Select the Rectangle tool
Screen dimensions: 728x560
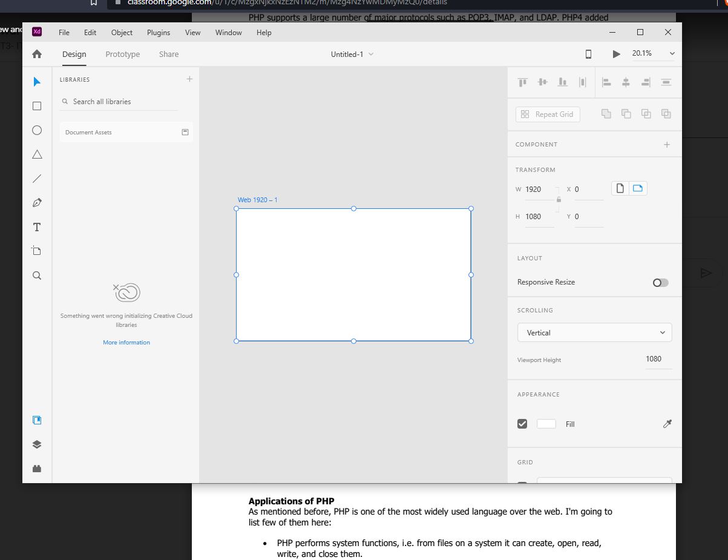click(37, 106)
